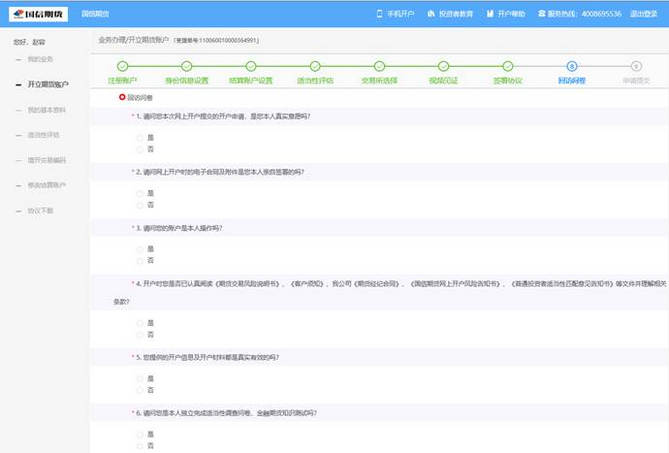The width and height of the screenshot is (669, 453).
Task: Open 开户帮助 help link
Action: [x=506, y=14]
